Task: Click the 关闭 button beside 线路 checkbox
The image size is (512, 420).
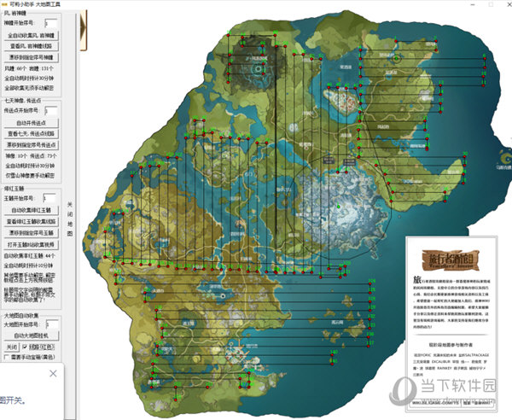Action: (11, 347)
